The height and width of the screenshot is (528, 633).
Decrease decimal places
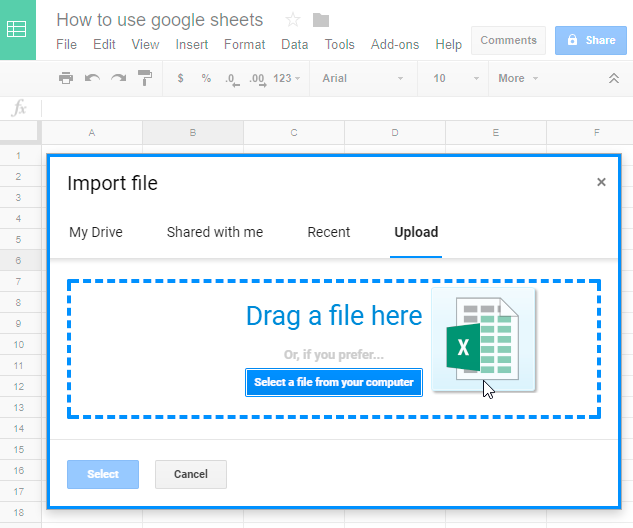pyautogui.click(x=232, y=79)
